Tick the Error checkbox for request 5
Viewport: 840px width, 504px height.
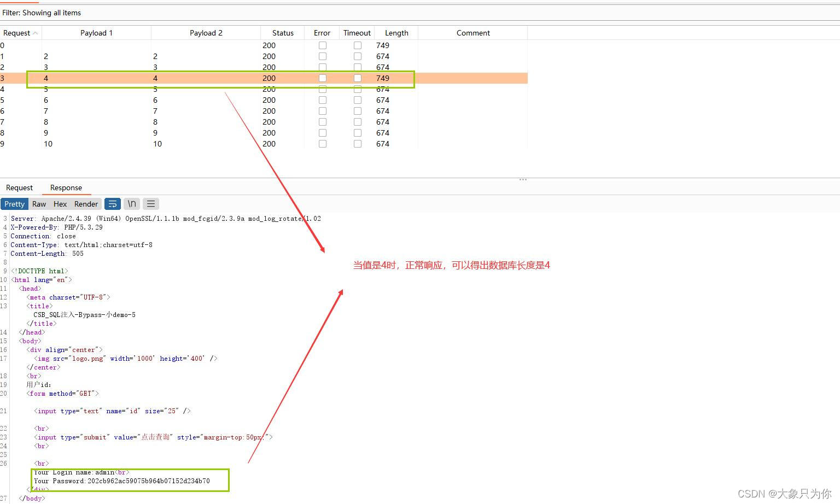coord(323,100)
